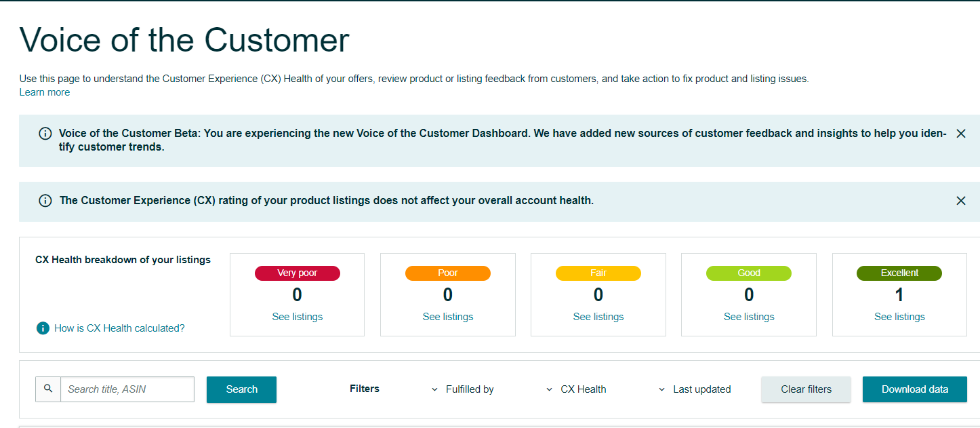Expand the Last updated filter

point(695,389)
